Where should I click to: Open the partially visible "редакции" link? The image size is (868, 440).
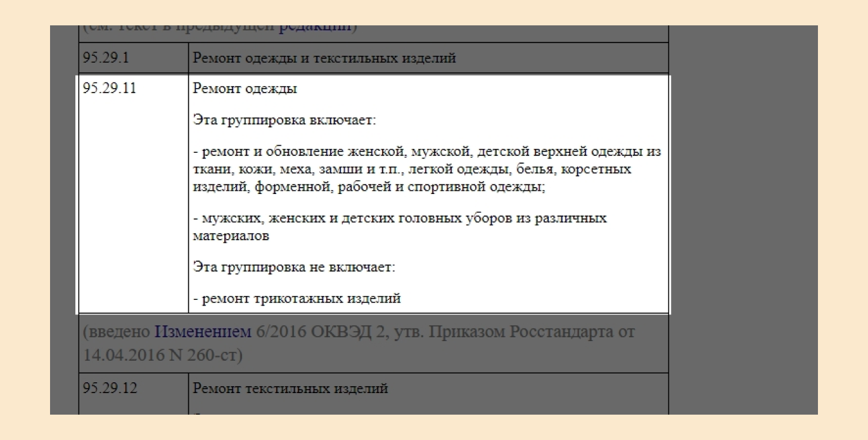tap(315, 27)
